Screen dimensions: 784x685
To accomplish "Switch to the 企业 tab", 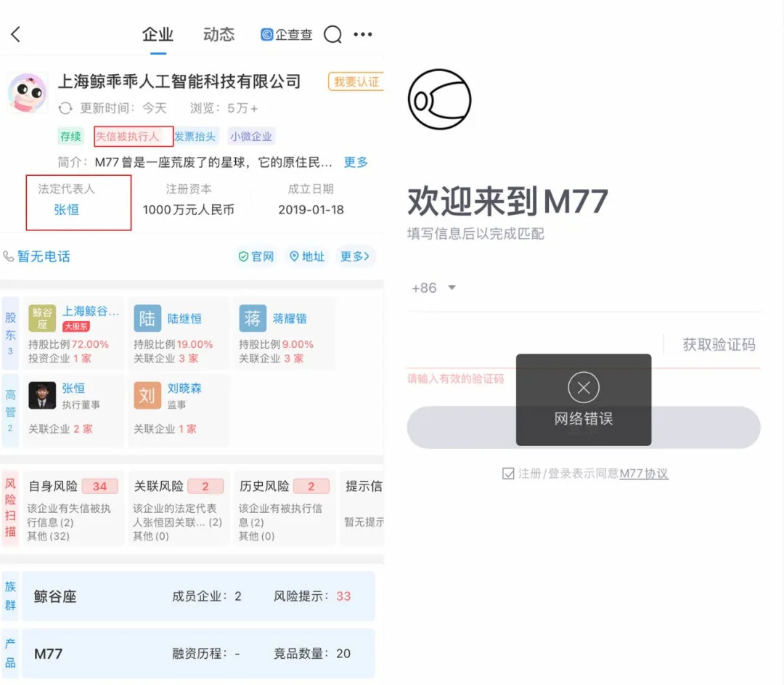I will point(158,35).
